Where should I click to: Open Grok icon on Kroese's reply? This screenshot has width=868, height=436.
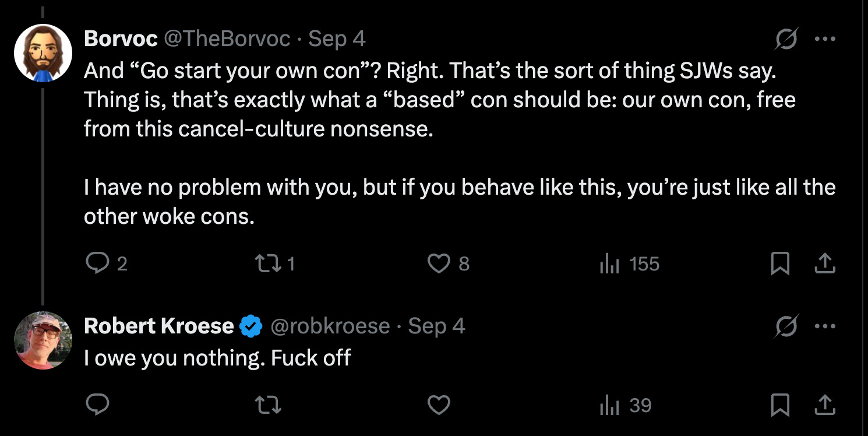(x=785, y=328)
